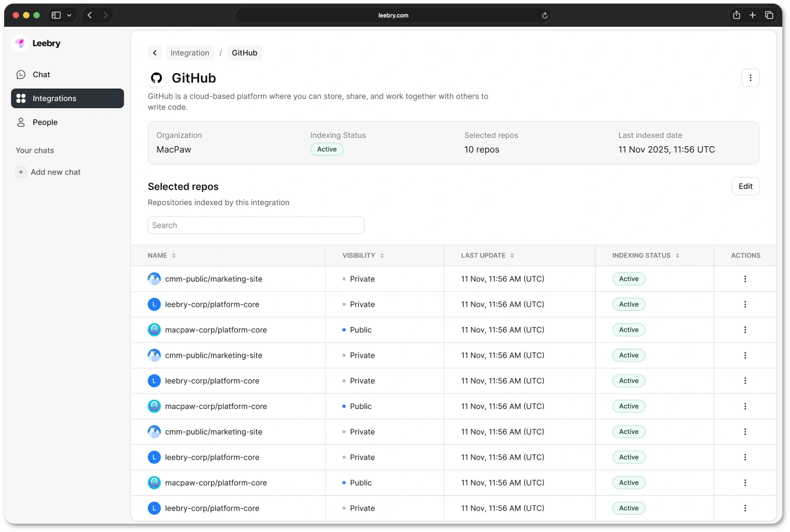
Task: Focus the repos Search field
Action: [x=256, y=225]
